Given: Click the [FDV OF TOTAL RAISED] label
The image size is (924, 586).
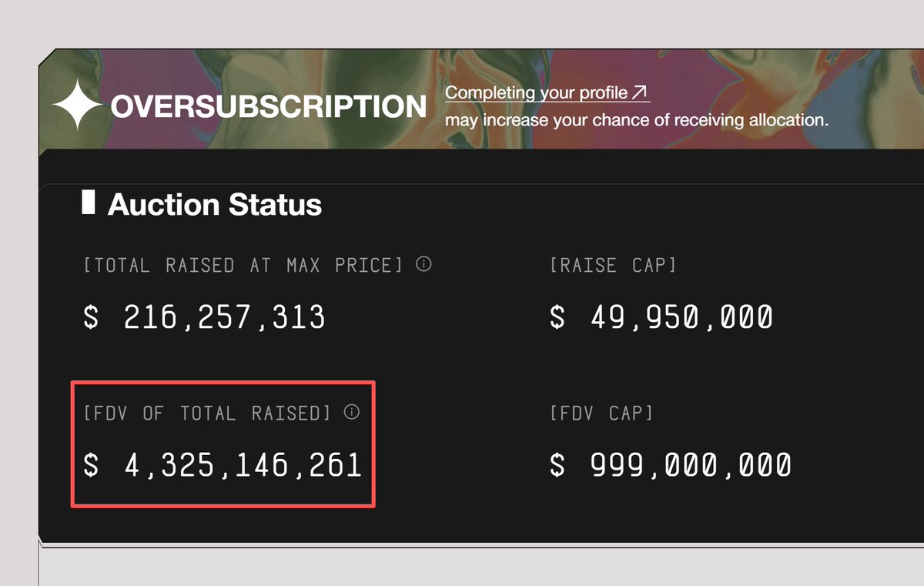Looking at the screenshot, I should 207,414.
